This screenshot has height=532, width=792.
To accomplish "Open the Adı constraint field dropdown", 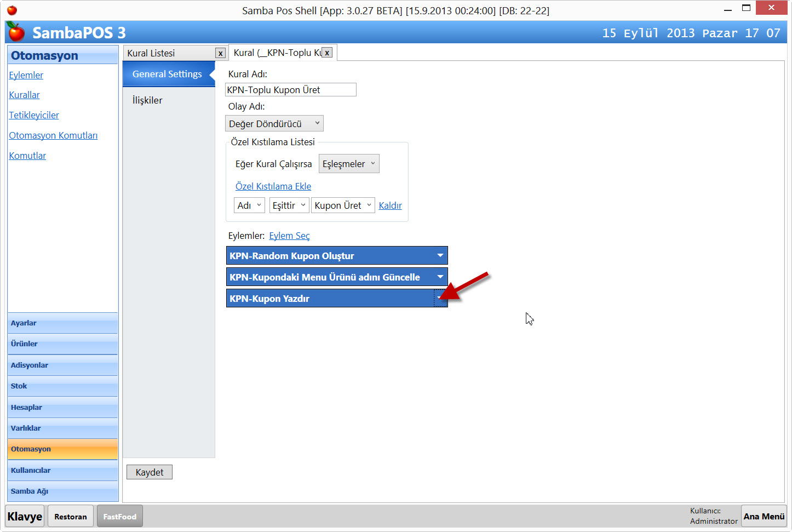I will pos(249,205).
